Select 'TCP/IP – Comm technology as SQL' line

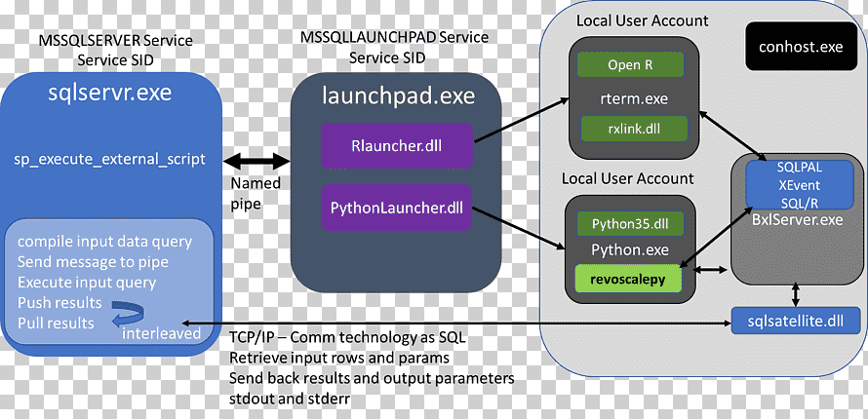click(347, 337)
